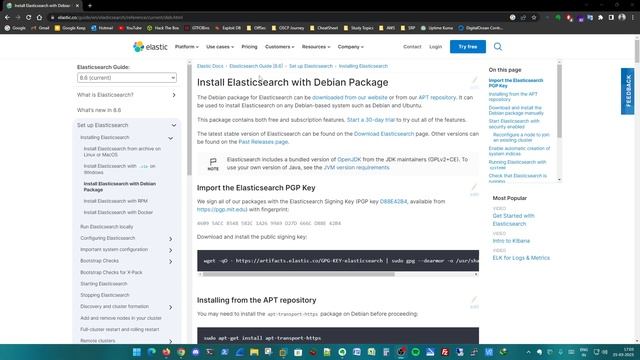Click the left sidebar vertical scrollbar

[189, 120]
